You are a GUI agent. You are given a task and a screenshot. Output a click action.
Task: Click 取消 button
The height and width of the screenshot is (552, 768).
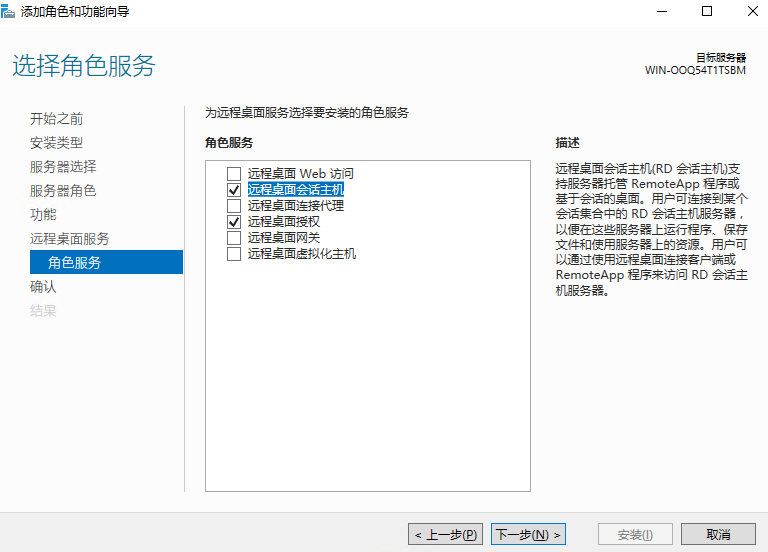tap(718, 534)
